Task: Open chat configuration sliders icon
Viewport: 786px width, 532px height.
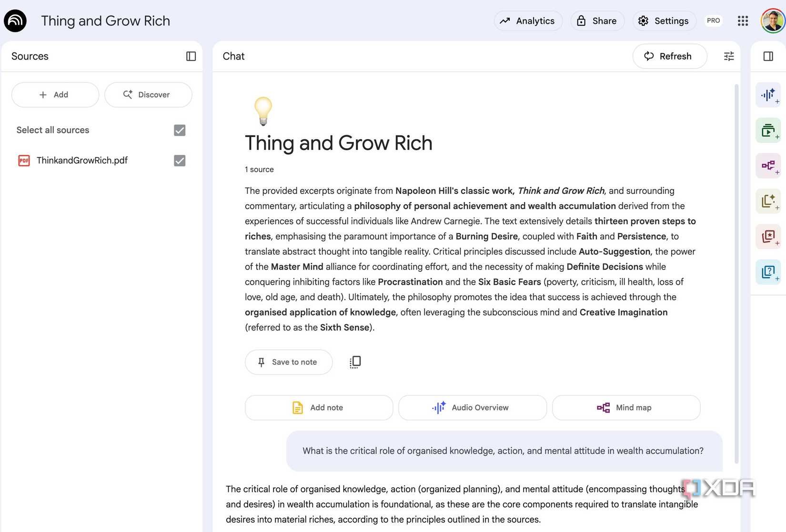Action: [729, 56]
